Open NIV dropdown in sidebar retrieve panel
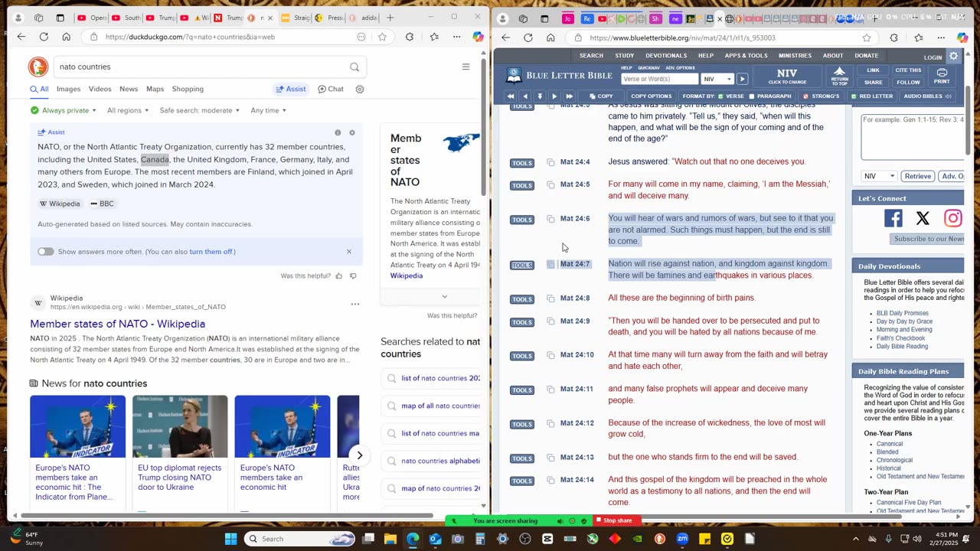This screenshot has width=980, height=551. (x=879, y=176)
